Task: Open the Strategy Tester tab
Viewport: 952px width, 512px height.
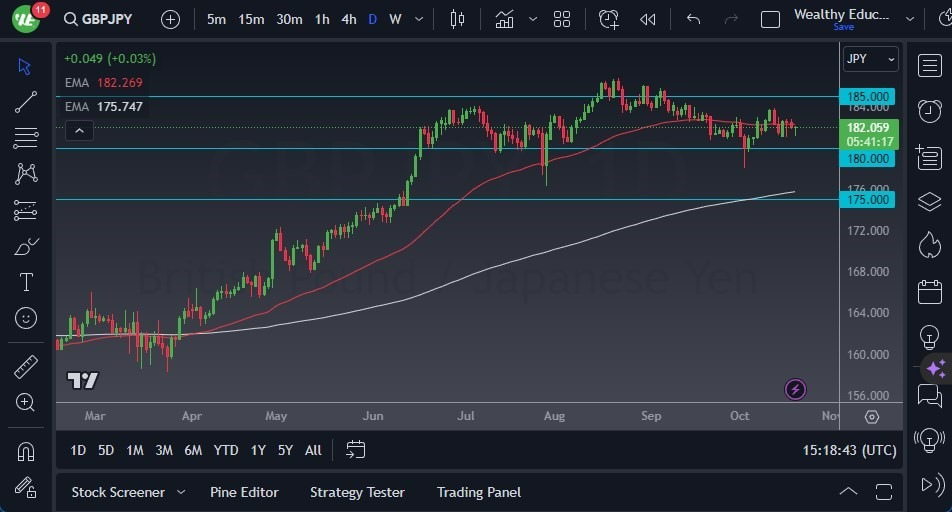Action: [x=357, y=493]
